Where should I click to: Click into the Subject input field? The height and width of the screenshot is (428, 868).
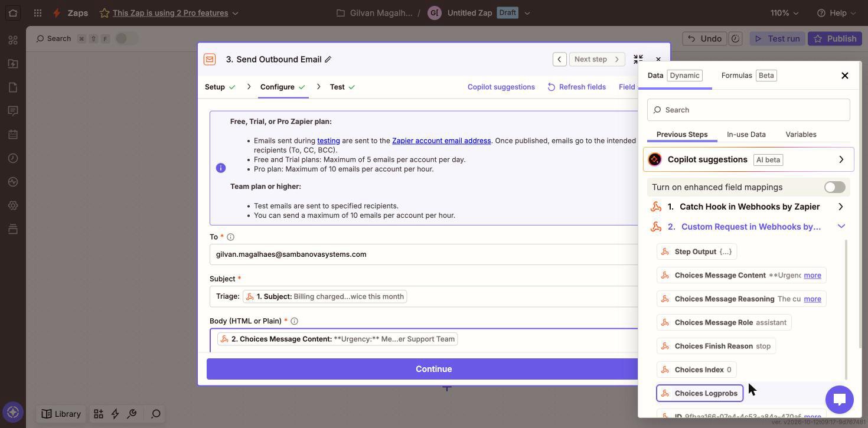(x=424, y=296)
